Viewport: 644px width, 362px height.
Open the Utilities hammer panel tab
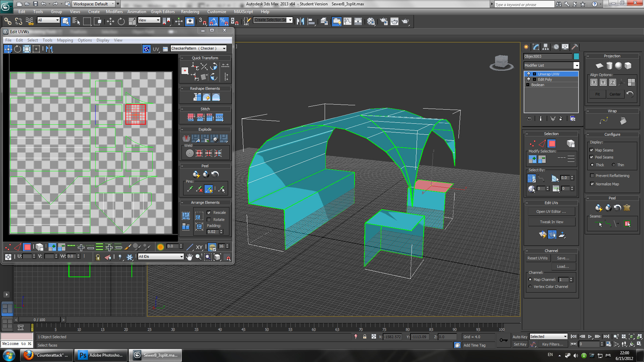tap(575, 47)
